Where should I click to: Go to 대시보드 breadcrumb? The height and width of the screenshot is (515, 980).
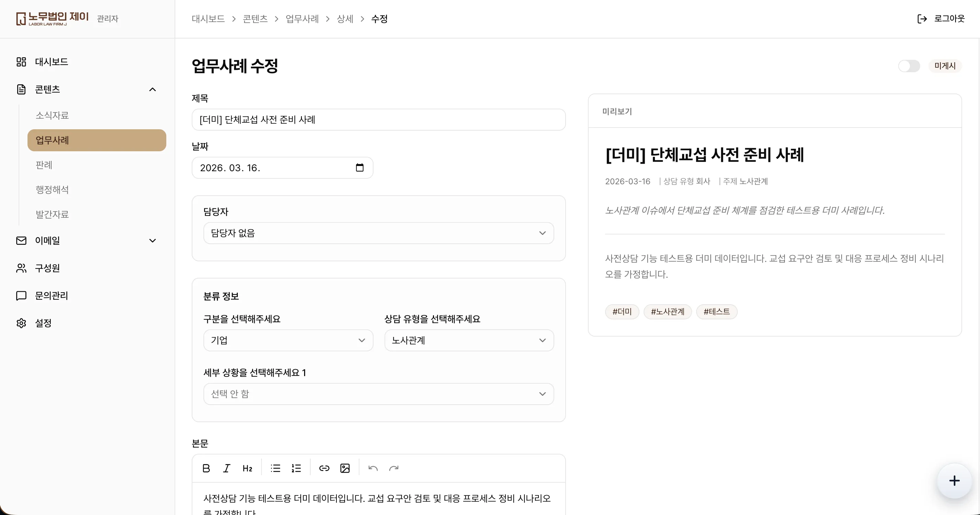pyautogui.click(x=208, y=19)
